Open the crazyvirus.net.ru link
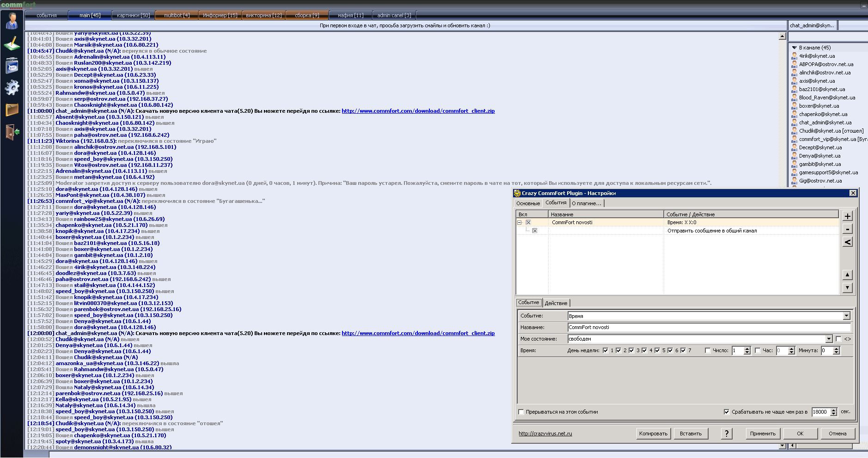The width and height of the screenshot is (868, 458). pyautogui.click(x=545, y=434)
